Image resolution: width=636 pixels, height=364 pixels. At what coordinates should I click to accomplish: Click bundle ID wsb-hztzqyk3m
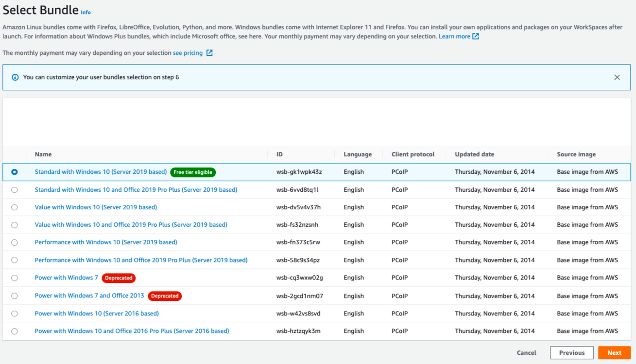tap(298, 331)
